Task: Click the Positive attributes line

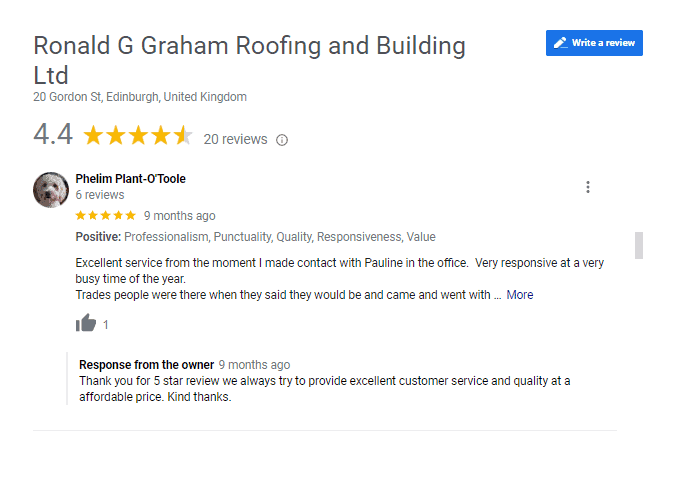Action: pos(255,237)
